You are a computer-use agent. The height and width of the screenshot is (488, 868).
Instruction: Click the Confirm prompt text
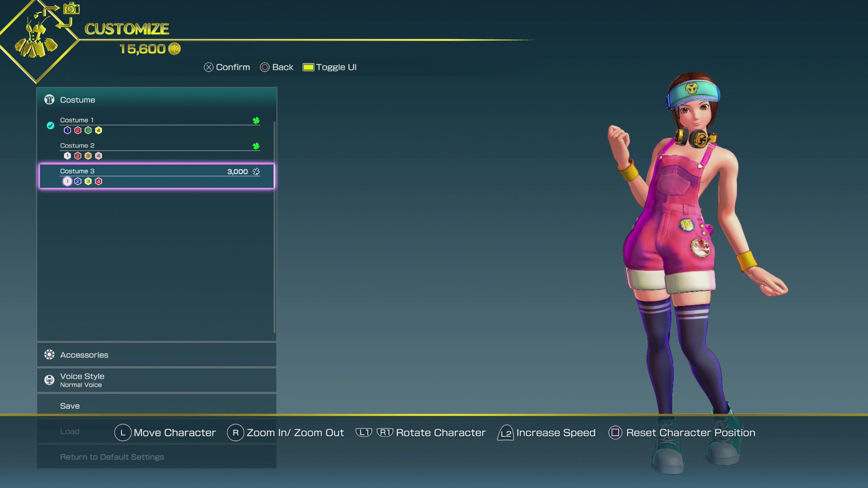233,67
